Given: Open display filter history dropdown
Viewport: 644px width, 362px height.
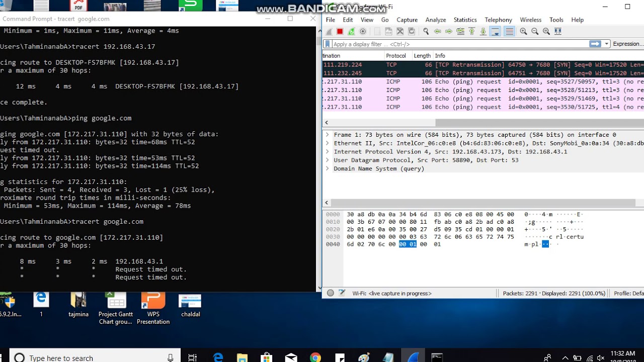Looking at the screenshot, I should pos(607,44).
